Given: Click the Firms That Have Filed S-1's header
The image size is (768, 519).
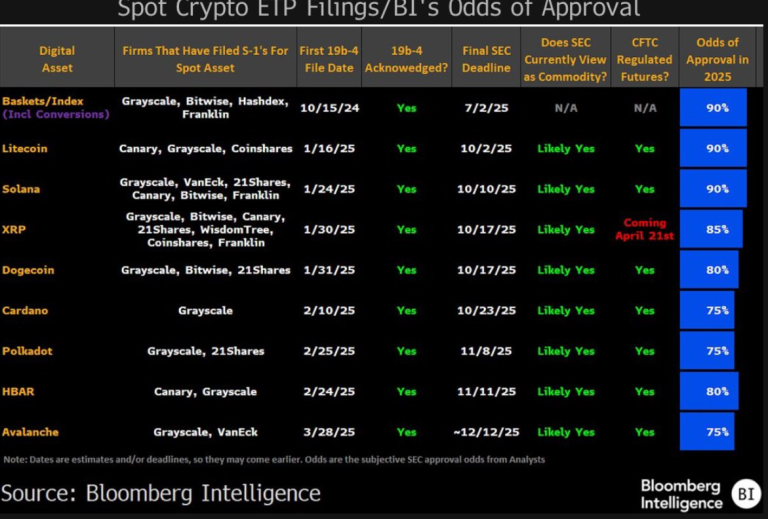Looking at the screenshot, I should 205,59.
